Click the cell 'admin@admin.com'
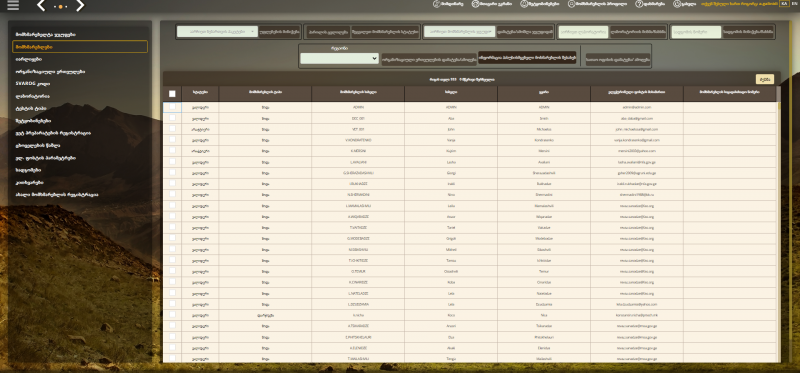 tap(637, 107)
